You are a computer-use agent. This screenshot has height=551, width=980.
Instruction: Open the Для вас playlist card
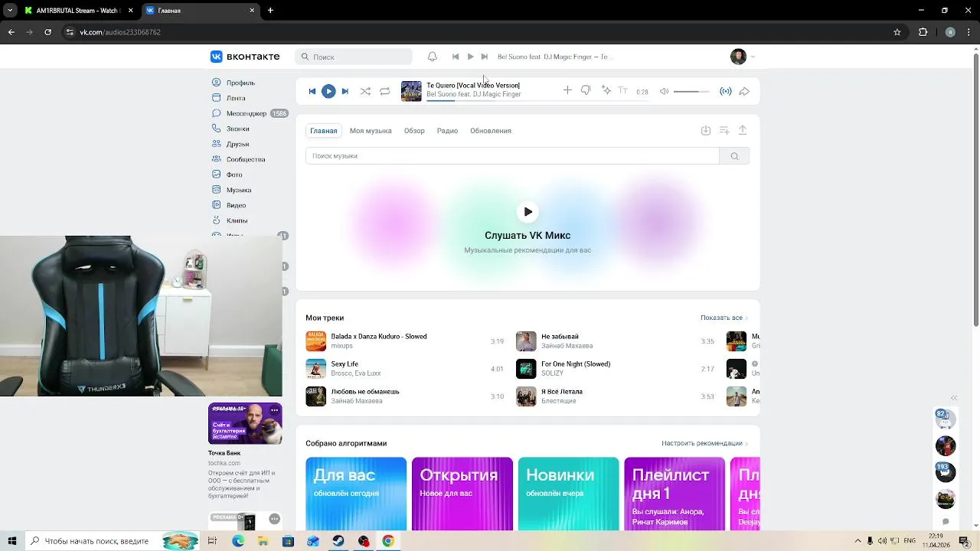356,494
